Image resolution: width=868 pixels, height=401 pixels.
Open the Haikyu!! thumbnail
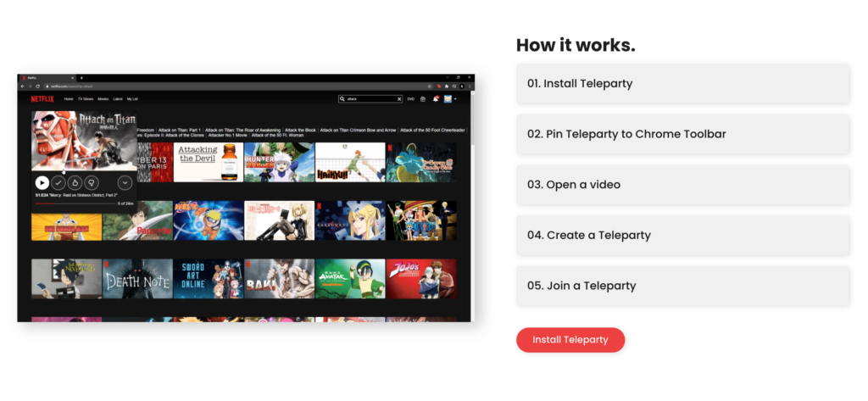click(350, 162)
